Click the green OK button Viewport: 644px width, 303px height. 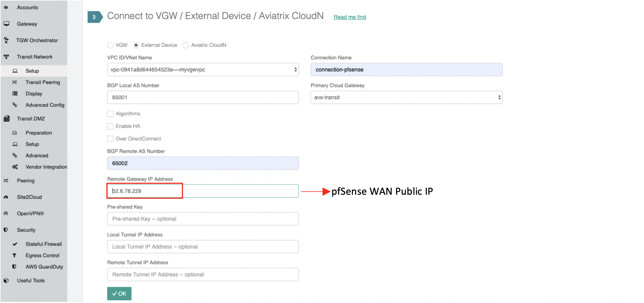pos(119,294)
